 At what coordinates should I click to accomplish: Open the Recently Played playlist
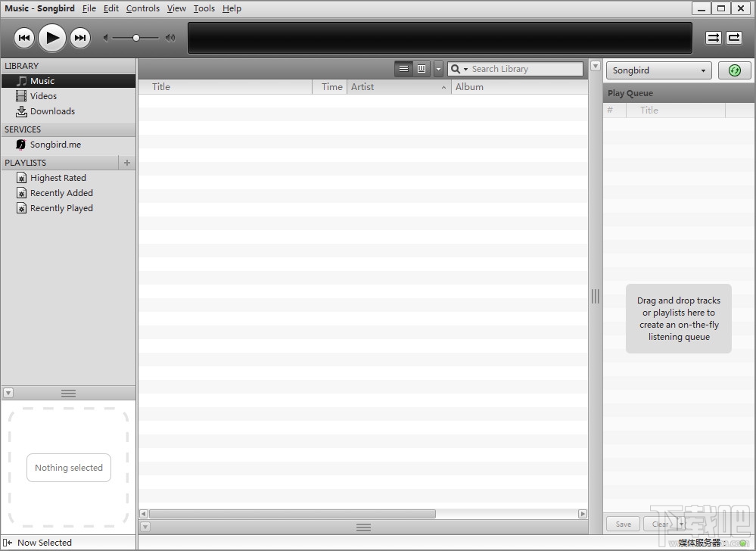pos(68,208)
